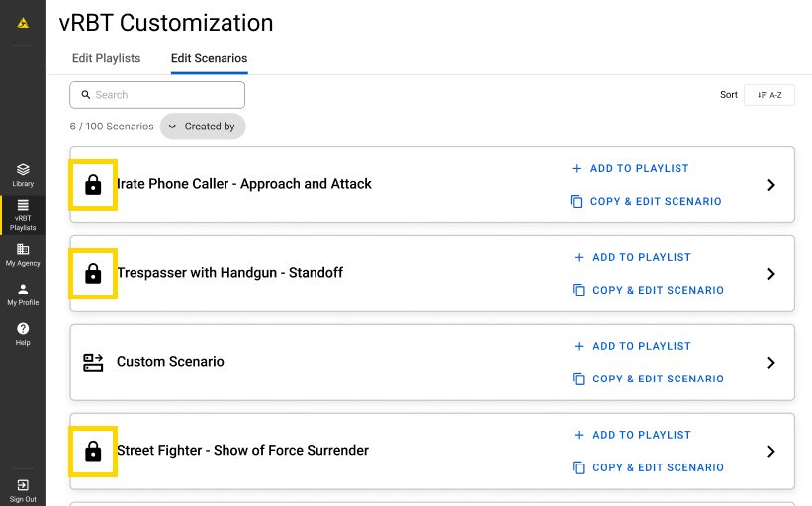Select vRBT Playlists in the sidebar
This screenshot has height=506, width=812.
23,214
